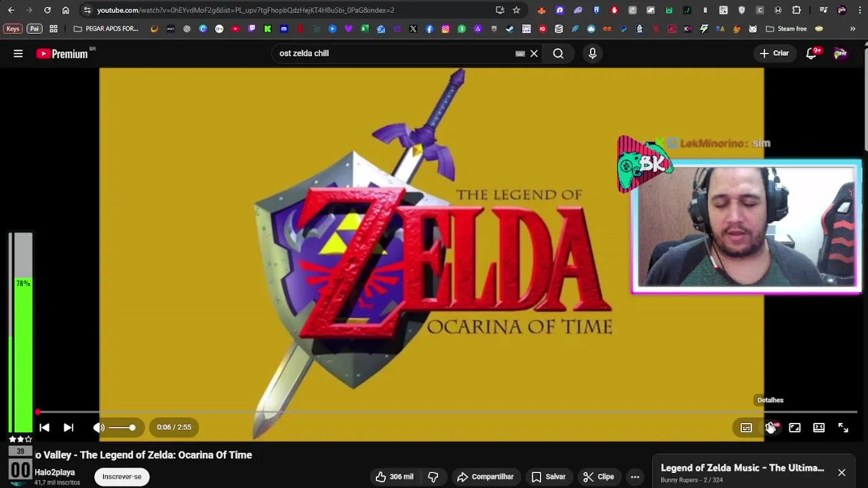
Task: Save the video with Salvar
Action: point(549,476)
